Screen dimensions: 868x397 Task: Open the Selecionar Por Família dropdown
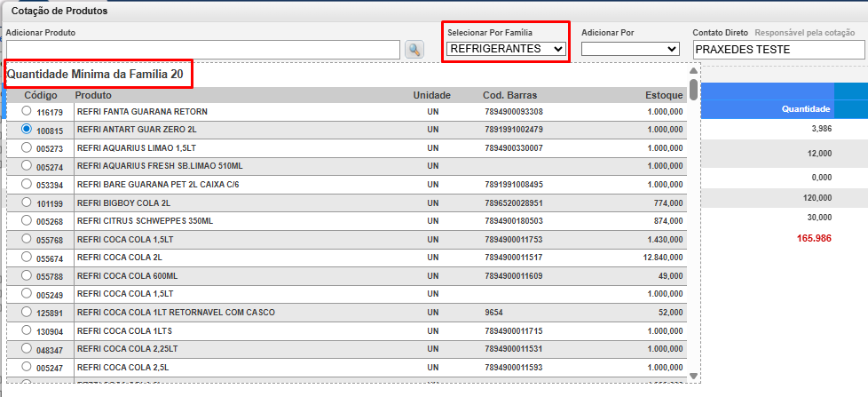click(507, 49)
